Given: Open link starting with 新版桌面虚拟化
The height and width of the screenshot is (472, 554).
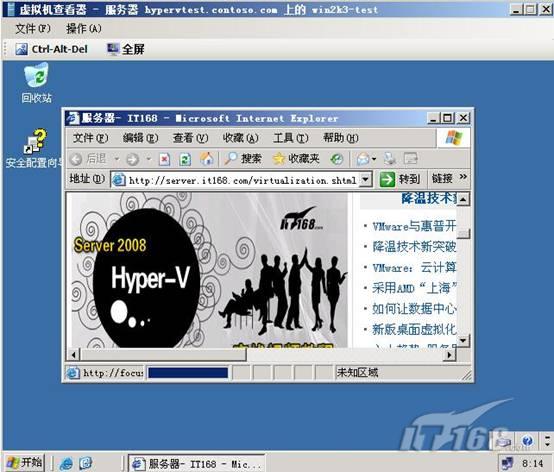Looking at the screenshot, I should [414, 329].
